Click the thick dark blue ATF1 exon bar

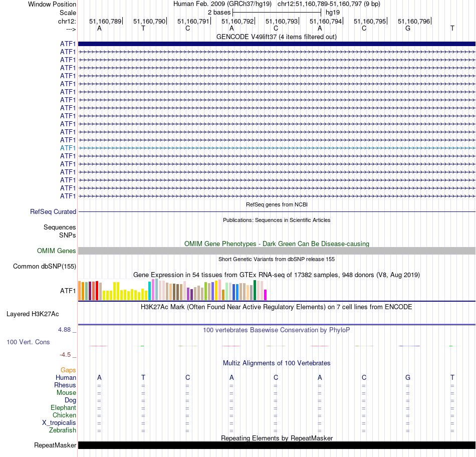pos(277,44)
